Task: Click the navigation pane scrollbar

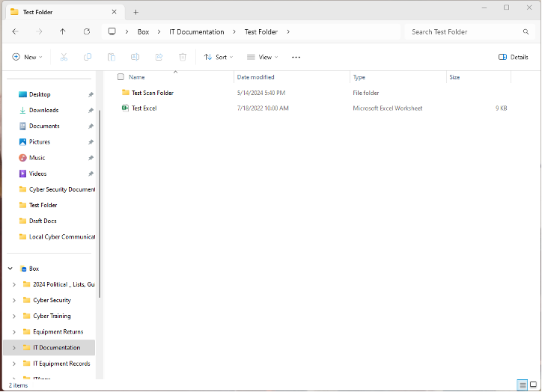Action: click(100, 203)
